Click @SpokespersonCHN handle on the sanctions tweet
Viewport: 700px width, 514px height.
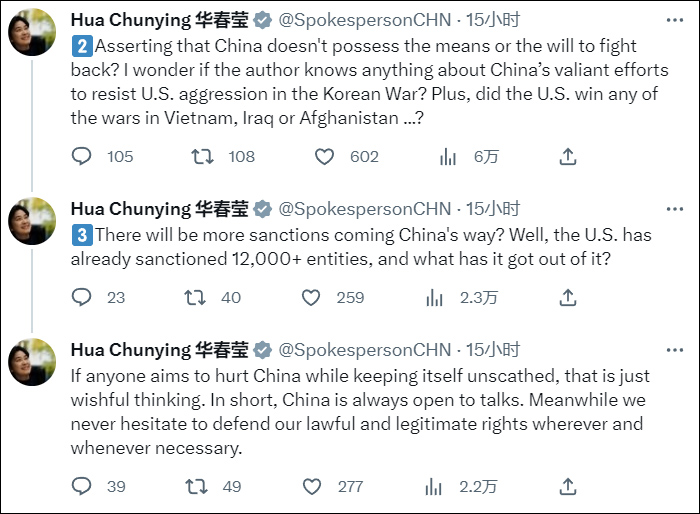(x=364, y=209)
